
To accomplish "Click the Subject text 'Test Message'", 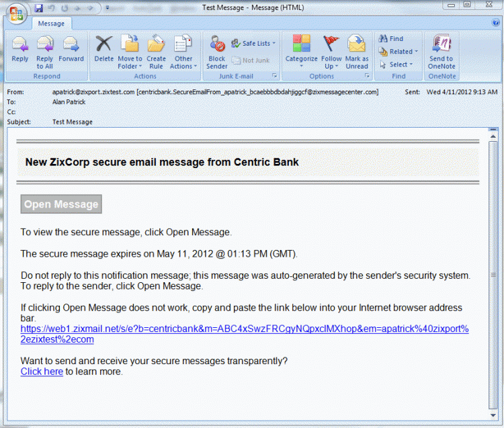I will click(x=73, y=122).
